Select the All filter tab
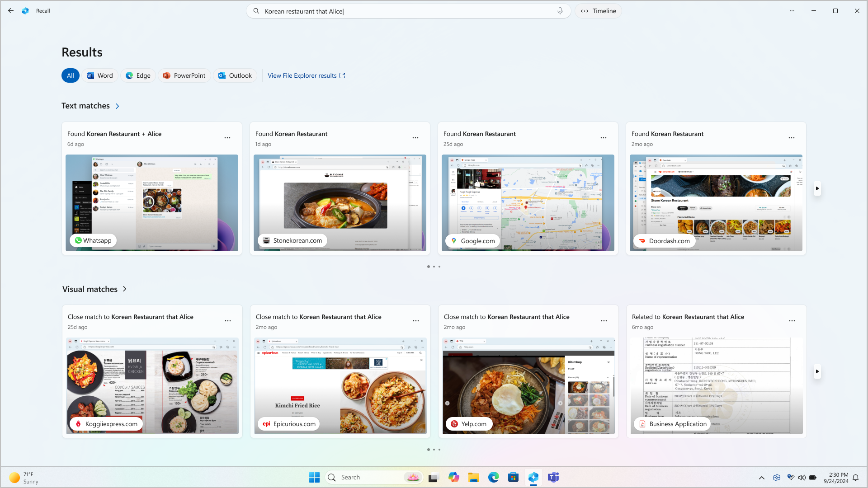 (x=71, y=75)
